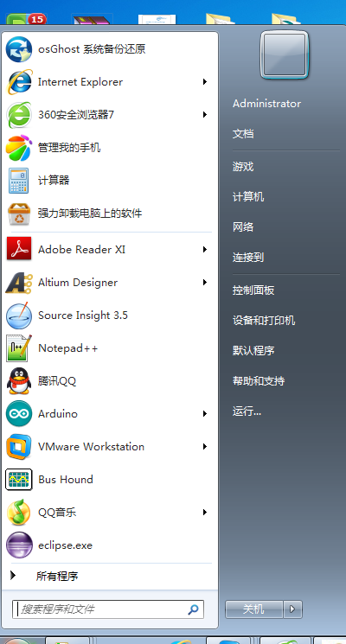This screenshot has width=346, height=644.
Task: Open the 管理我的手机 icon
Action: [x=19, y=148]
